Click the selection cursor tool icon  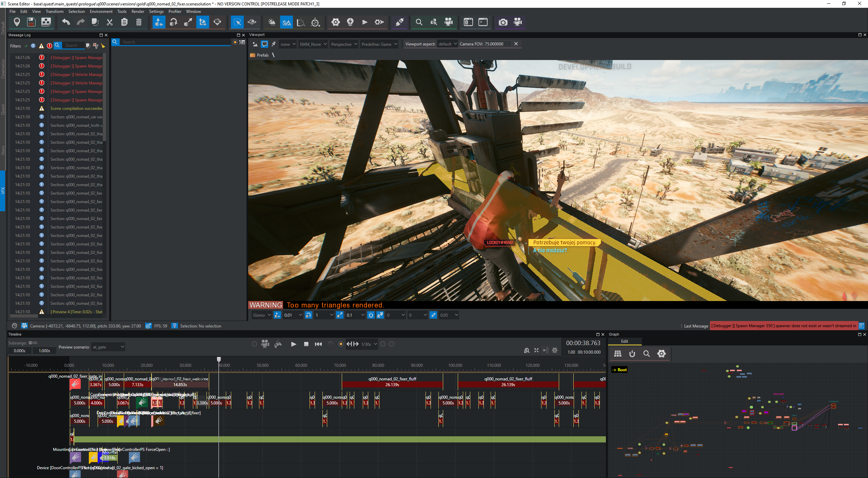pyautogui.click(x=237, y=22)
